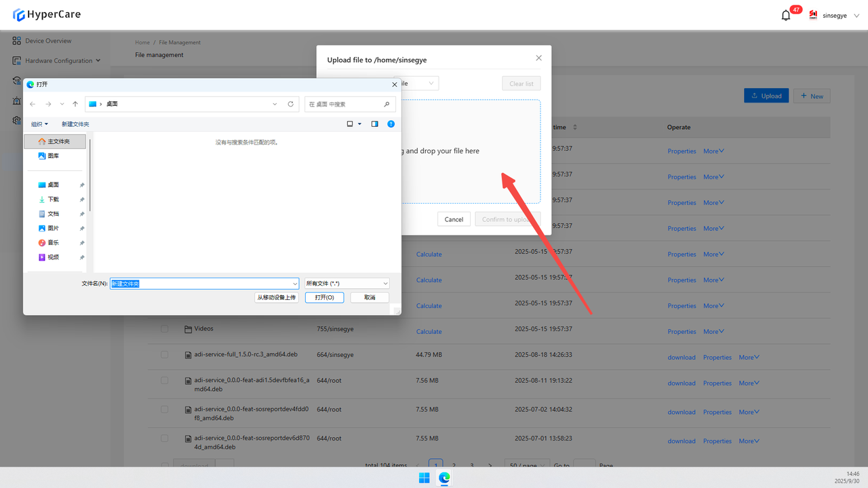This screenshot has width=868, height=488.
Task: Click the notification bell icon
Action: point(786,16)
